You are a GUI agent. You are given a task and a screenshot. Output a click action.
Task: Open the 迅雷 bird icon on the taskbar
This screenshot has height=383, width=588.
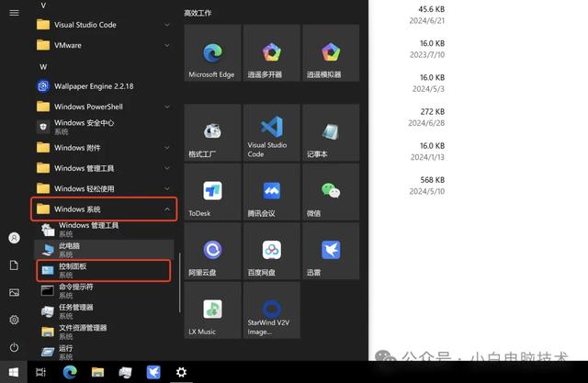tap(153, 372)
